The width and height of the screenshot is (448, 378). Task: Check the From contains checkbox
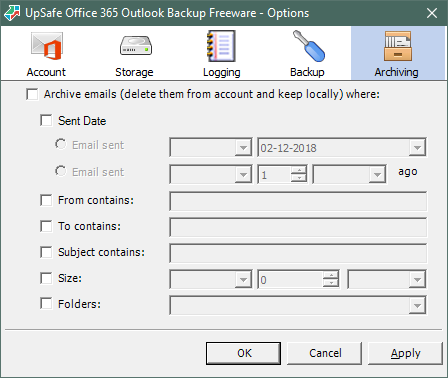point(46,200)
